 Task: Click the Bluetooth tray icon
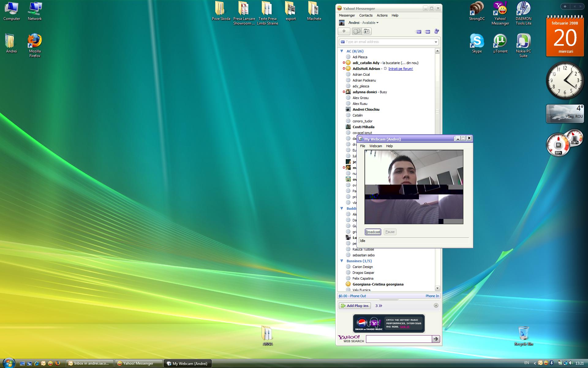click(x=552, y=363)
